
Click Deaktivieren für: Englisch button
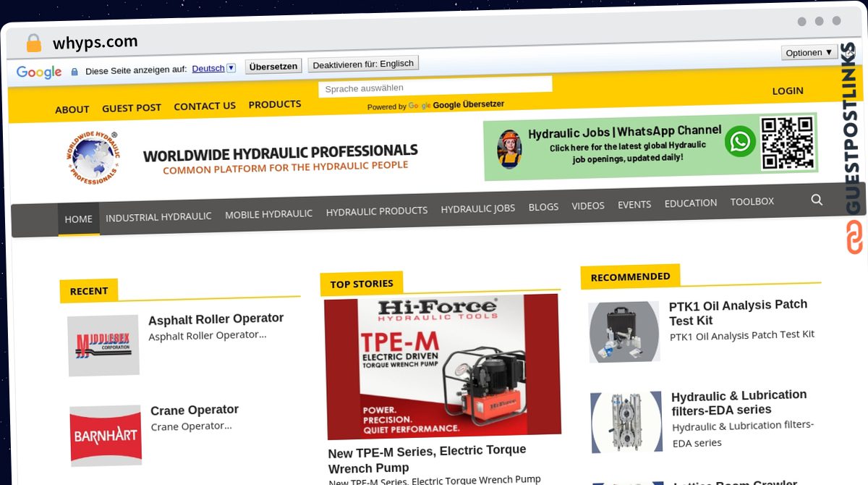click(363, 64)
